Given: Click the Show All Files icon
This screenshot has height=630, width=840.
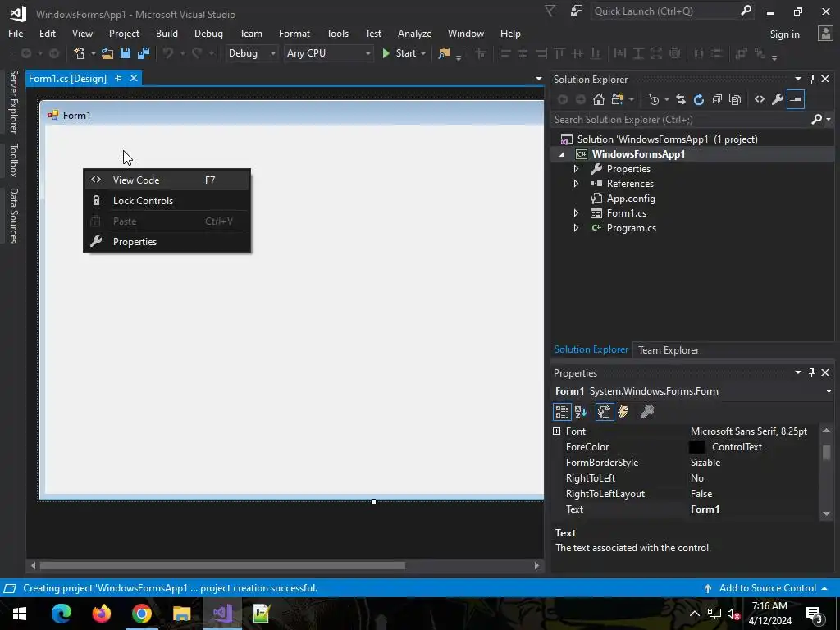Looking at the screenshot, I should (735, 99).
